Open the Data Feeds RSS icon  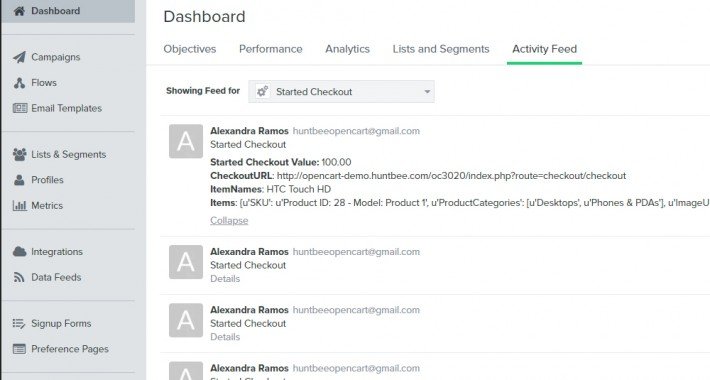pyautogui.click(x=19, y=277)
